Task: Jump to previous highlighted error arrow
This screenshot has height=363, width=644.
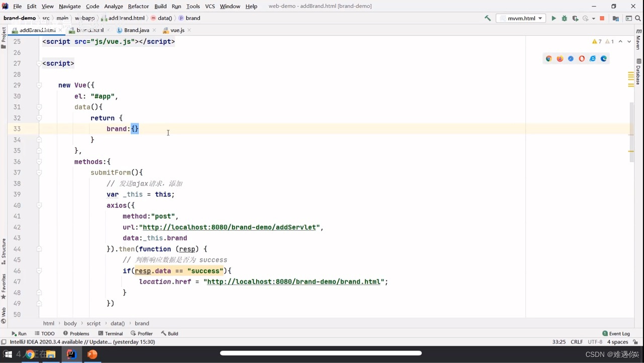Action: pyautogui.click(x=620, y=42)
